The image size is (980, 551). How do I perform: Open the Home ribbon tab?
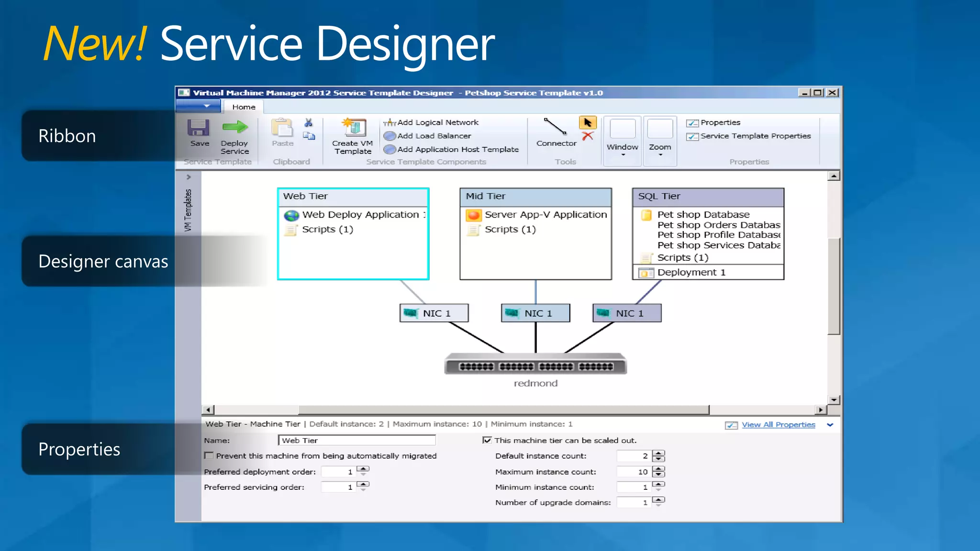point(244,107)
